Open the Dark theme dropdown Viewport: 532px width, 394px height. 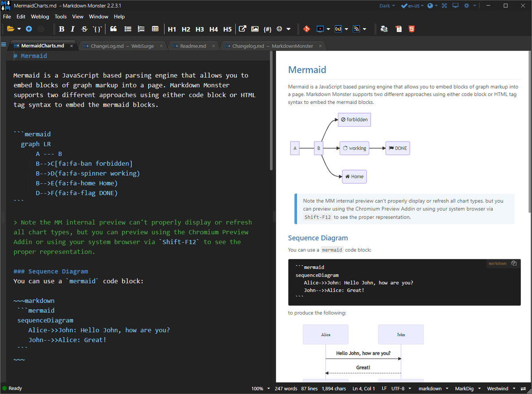[387, 6]
